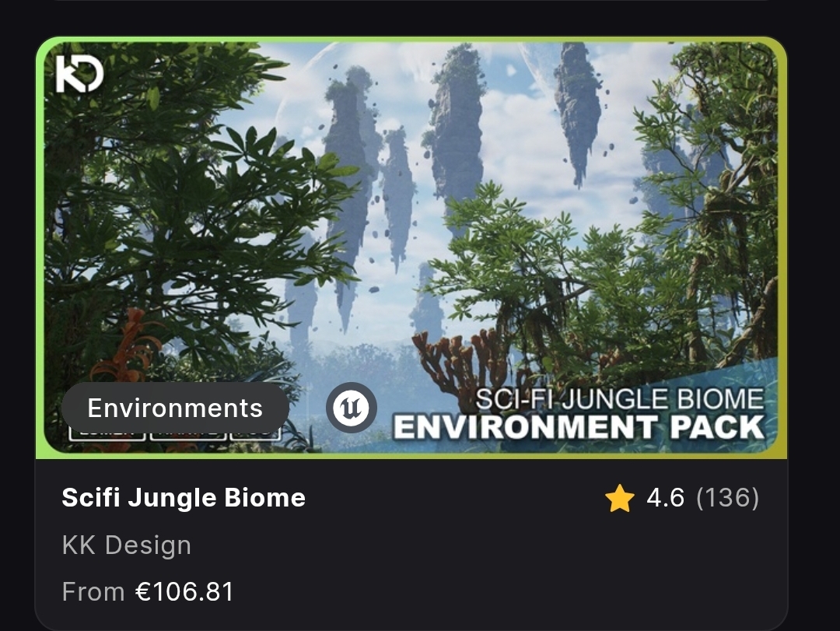The image size is (840, 631).
Task: Click the ENVIRONMENT PACK banner text
Action: point(579,428)
